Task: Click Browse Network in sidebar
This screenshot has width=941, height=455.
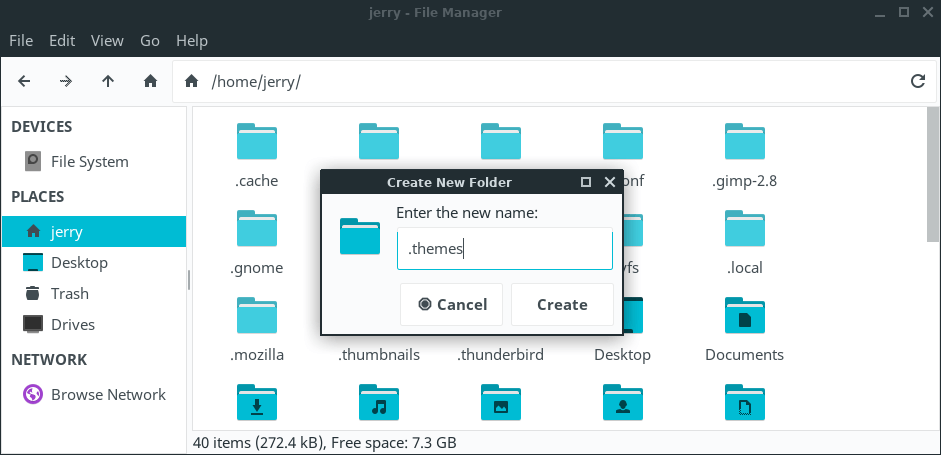Action: pos(108,394)
